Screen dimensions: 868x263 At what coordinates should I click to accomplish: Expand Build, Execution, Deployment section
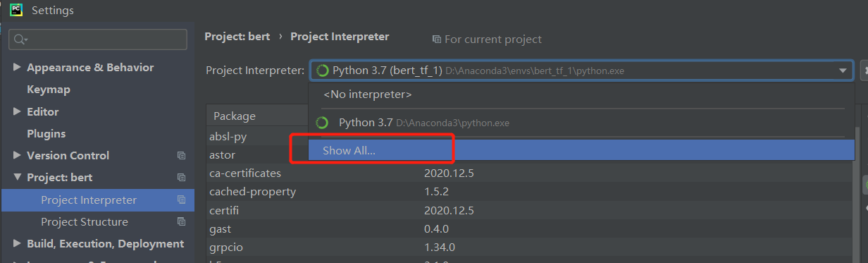pos(17,244)
